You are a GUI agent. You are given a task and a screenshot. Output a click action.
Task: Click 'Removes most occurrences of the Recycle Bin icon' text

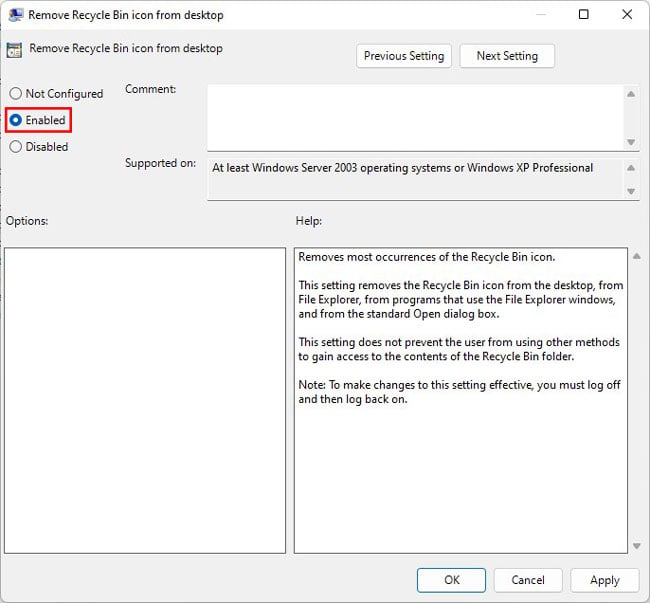[x=427, y=257]
